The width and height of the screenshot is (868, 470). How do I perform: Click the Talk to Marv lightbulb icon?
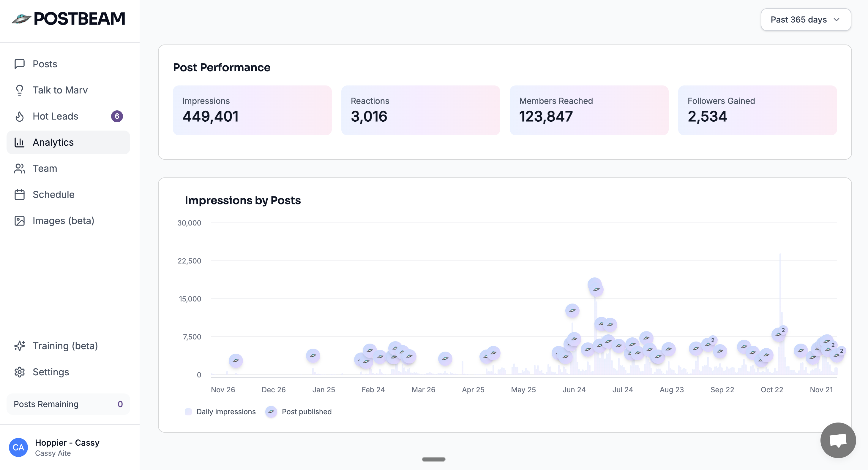[20, 90]
